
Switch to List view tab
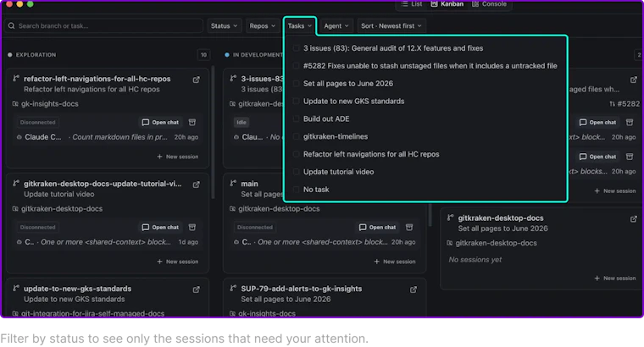pyautogui.click(x=412, y=3)
